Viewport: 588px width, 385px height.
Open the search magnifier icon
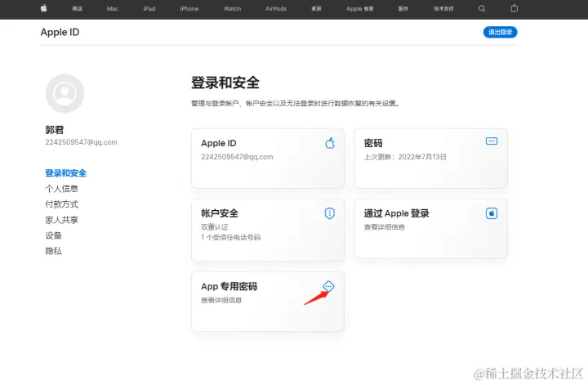482,9
